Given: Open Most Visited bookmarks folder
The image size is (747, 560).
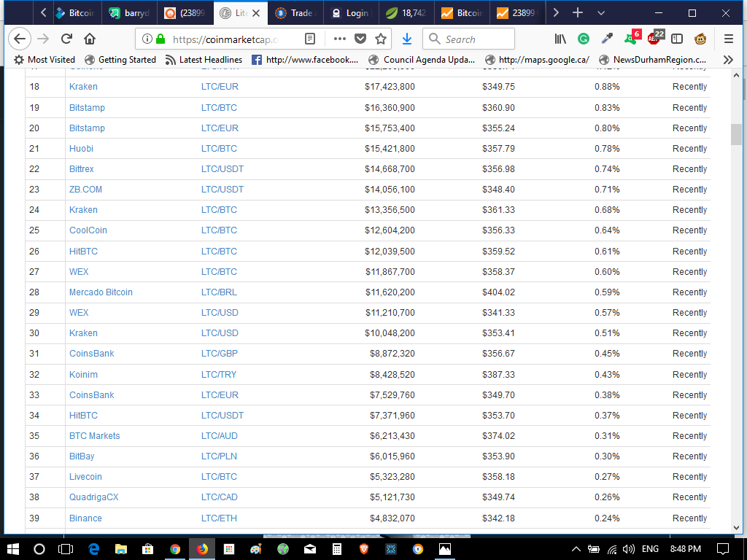Looking at the screenshot, I should point(44,60).
